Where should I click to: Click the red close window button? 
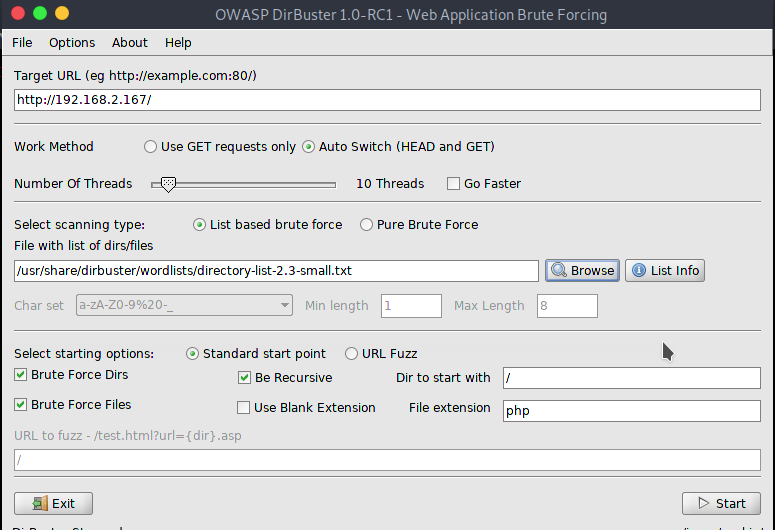[x=18, y=13]
